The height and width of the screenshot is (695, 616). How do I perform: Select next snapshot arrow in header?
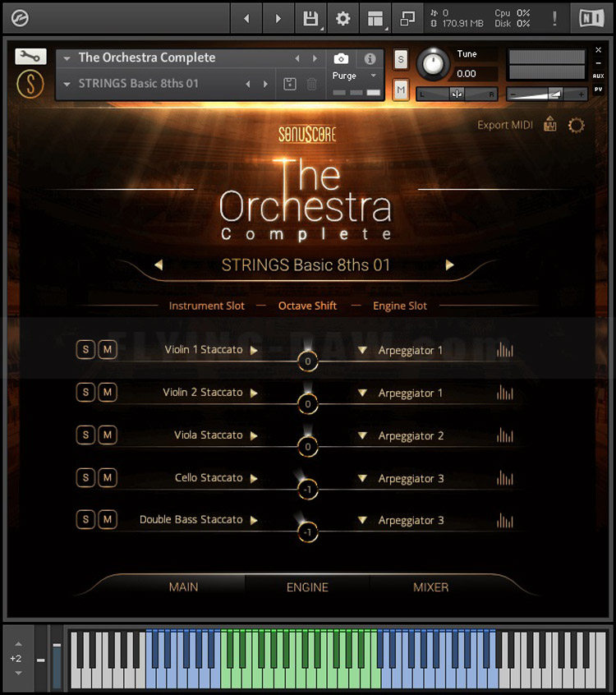265,84
